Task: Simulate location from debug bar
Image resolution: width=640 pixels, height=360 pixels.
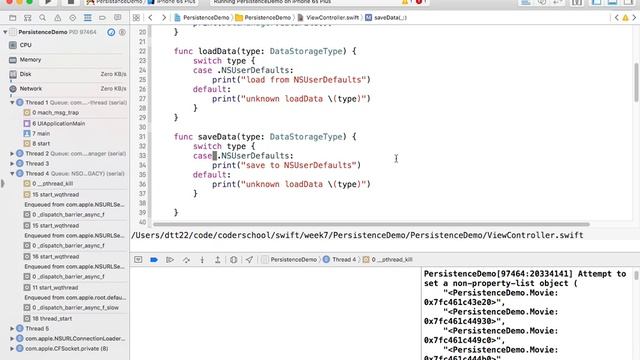Action: coord(249,260)
